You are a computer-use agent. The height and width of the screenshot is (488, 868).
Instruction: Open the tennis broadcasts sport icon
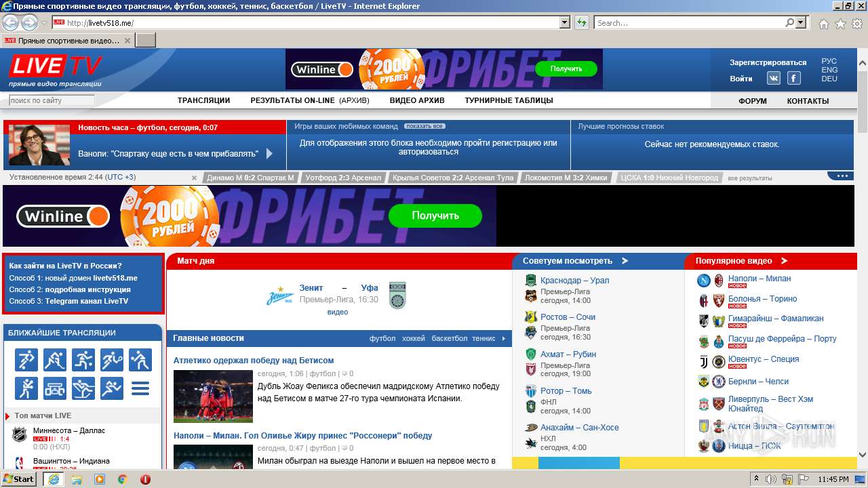[x=112, y=360]
